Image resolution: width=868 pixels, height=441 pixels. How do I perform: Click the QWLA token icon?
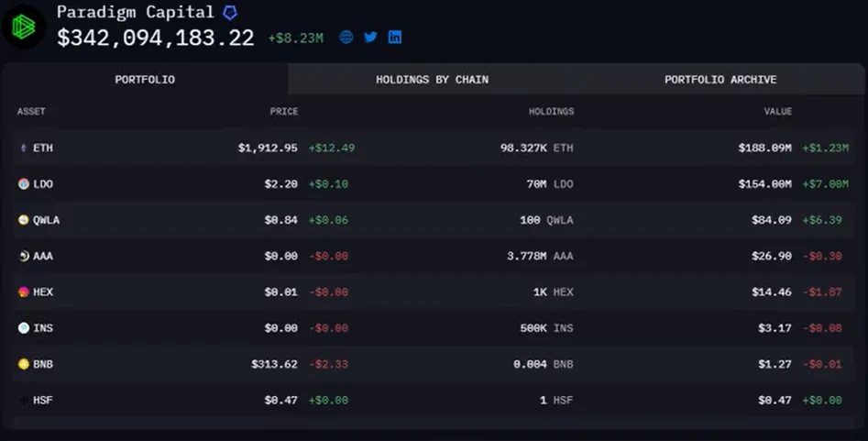point(24,220)
